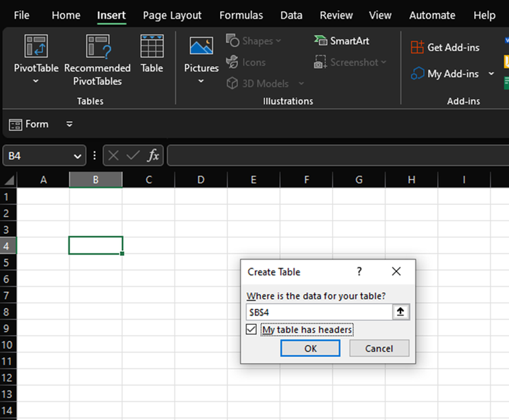
Task: Open the File tab
Action: coord(21,15)
